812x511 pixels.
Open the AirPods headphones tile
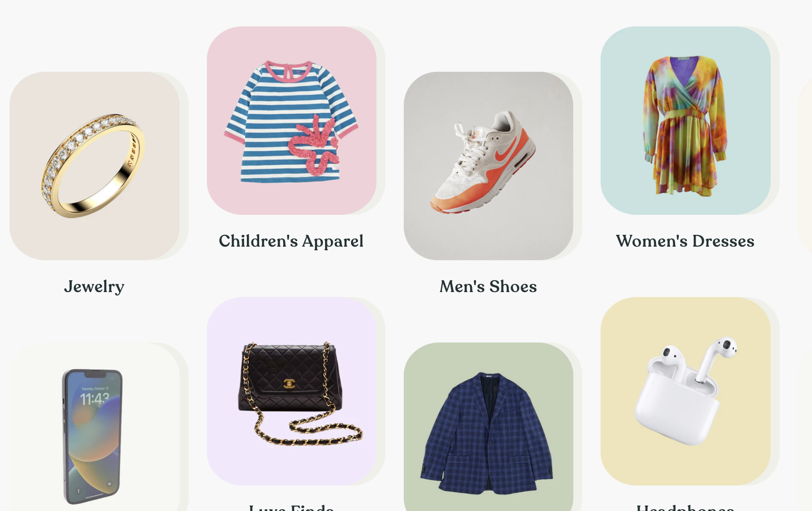pos(686,391)
